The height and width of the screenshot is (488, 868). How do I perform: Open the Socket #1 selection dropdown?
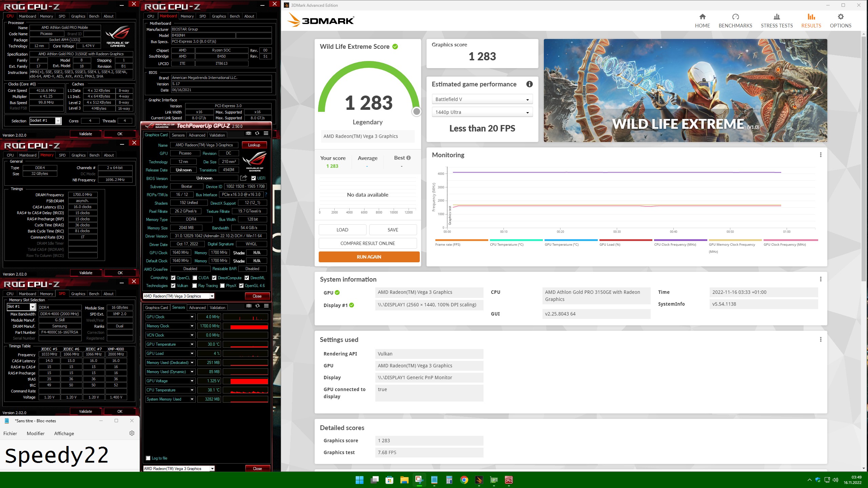[45, 121]
